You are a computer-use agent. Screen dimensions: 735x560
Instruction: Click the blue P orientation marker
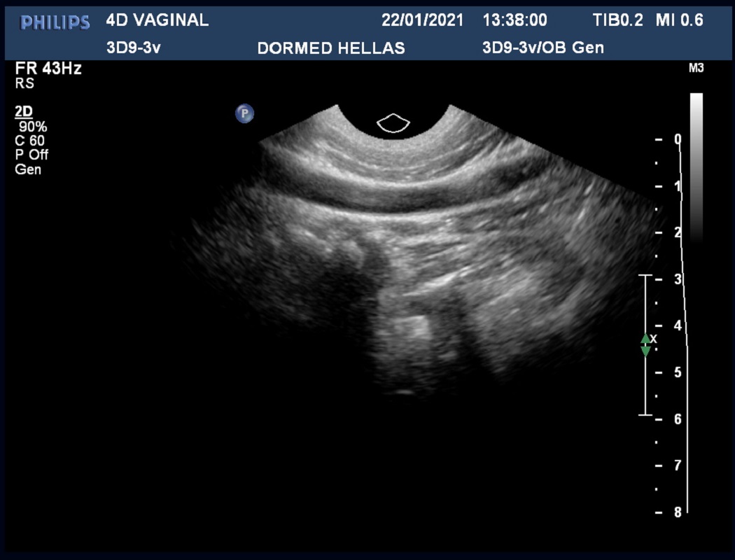pyautogui.click(x=244, y=113)
